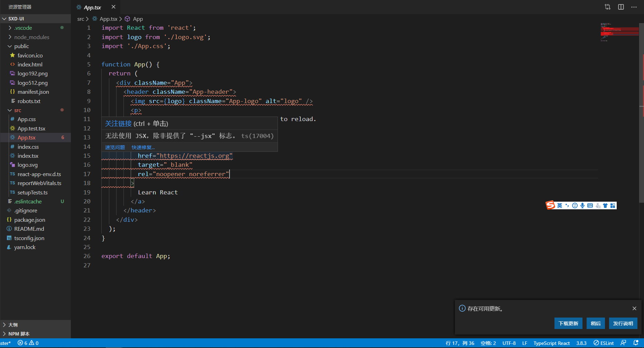Change indentation setting 空格: 2
This screenshot has width=644, height=348.
pyautogui.click(x=488, y=343)
